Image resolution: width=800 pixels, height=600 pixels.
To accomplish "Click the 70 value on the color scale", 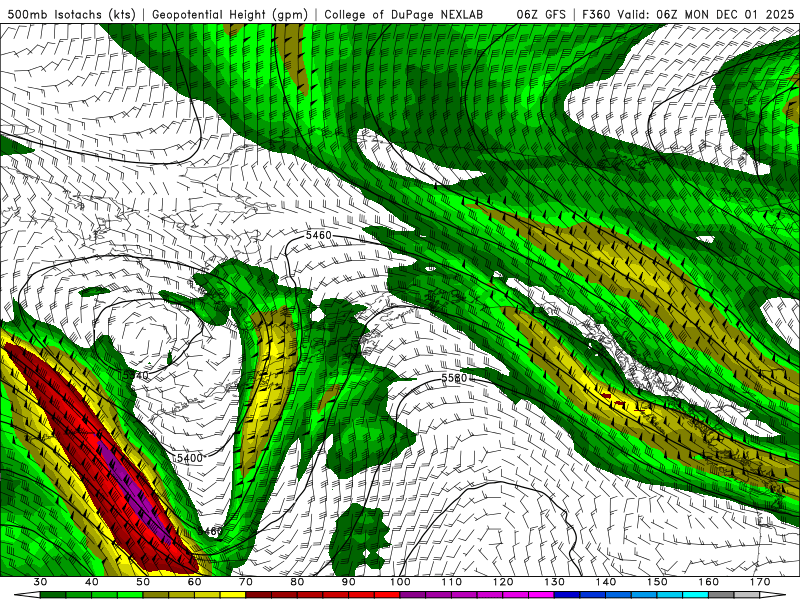I will point(246,582).
